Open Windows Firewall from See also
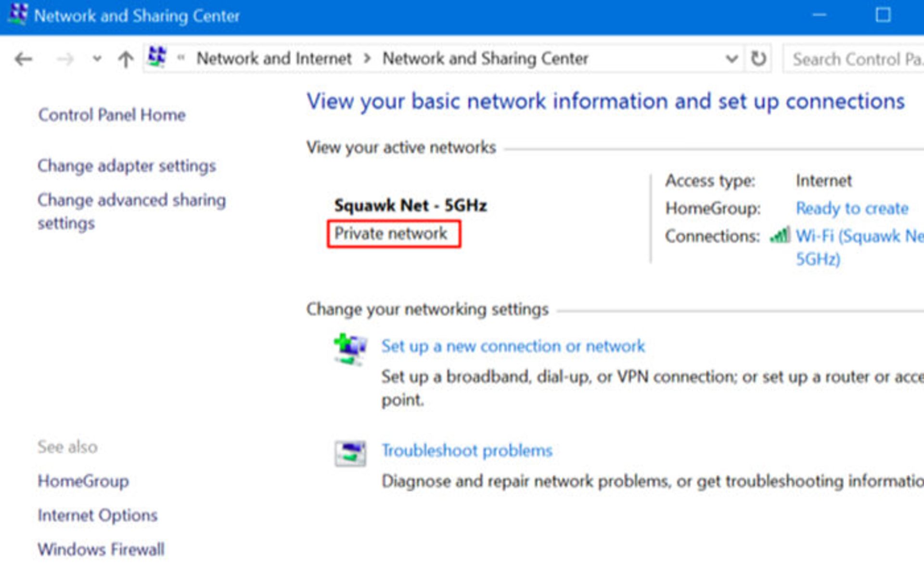Screen dimensions: 924x581 (101, 549)
